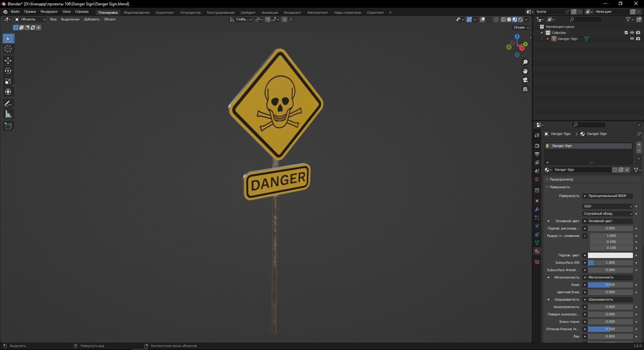Click the zoom view magnifier icon

pyautogui.click(x=525, y=62)
